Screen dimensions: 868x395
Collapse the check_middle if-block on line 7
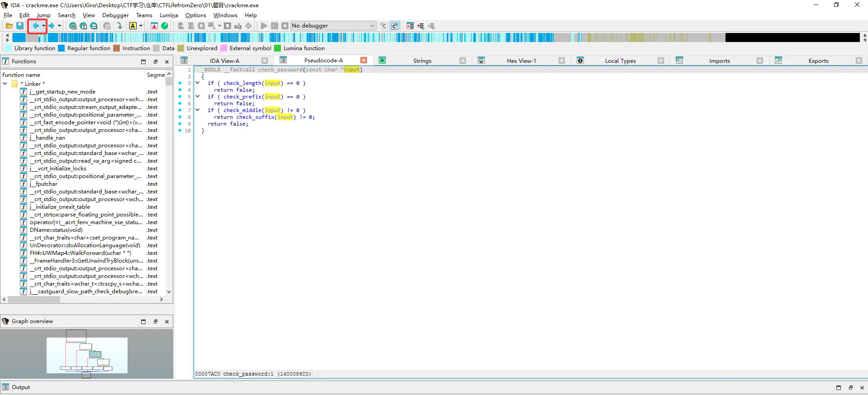coord(198,110)
